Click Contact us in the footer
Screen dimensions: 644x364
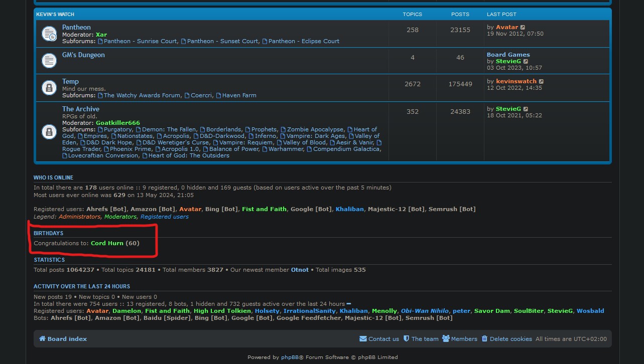(379, 339)
